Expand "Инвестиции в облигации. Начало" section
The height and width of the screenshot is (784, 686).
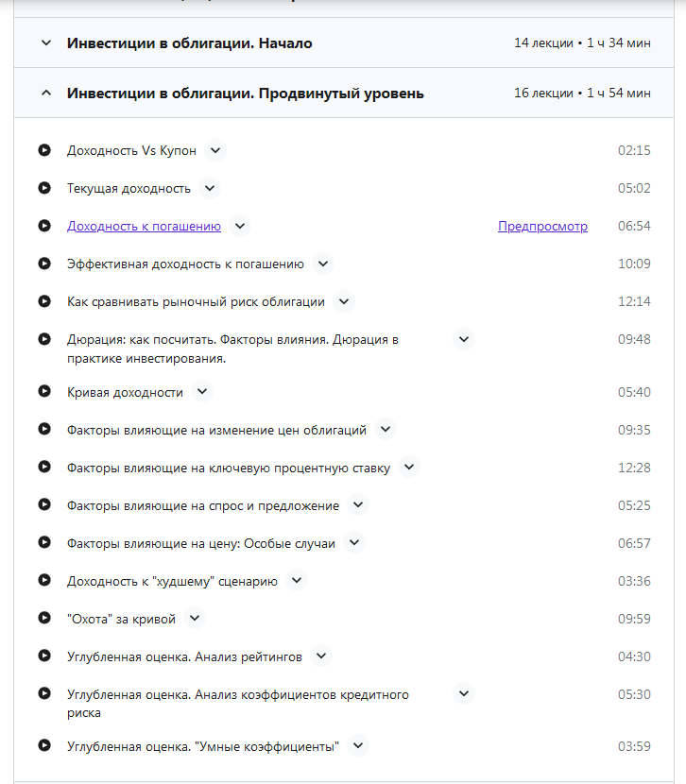tap(45, 43)
